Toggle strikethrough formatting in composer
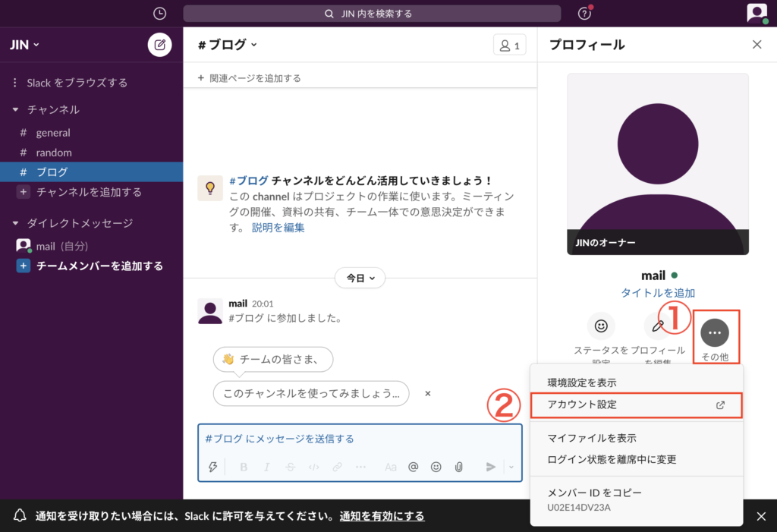Viewport: 777px width, 532px height. pyautogui.click(x=291, y=467)
